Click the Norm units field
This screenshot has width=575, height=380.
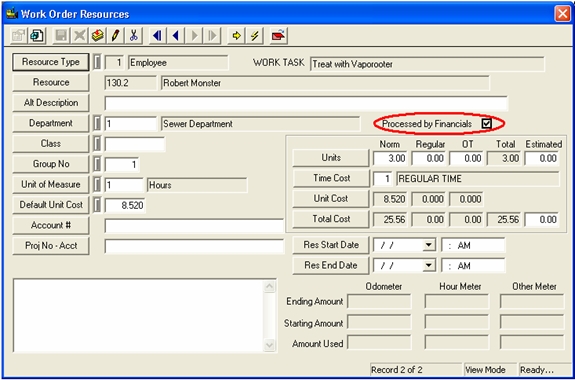click(x=390, y=159)
